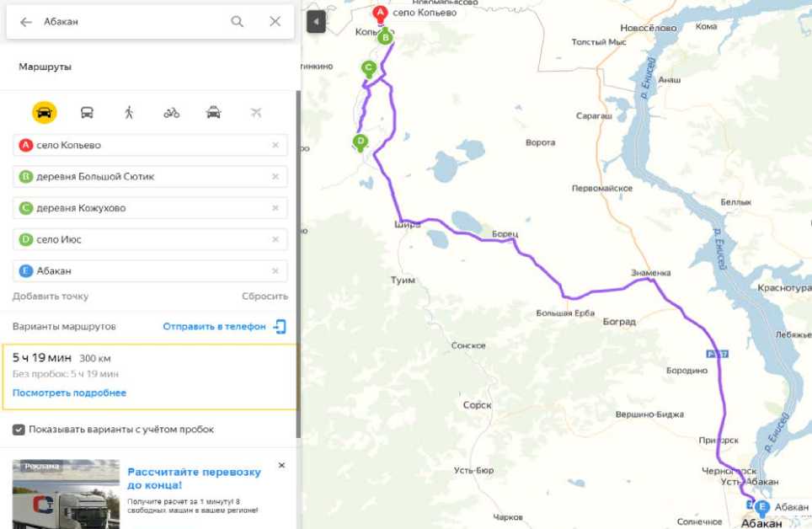Click the search magnifier icon
Screen dimensions: 812x529
(x=238, y=21)
